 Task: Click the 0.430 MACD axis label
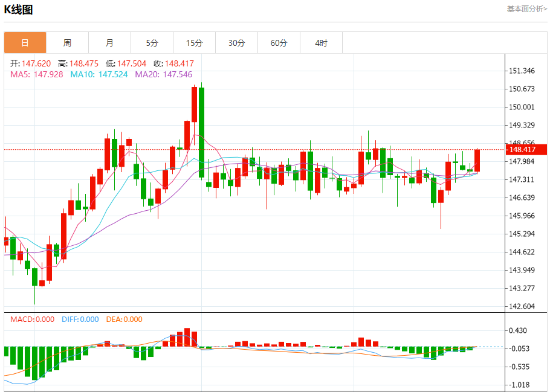pos(518,330)
